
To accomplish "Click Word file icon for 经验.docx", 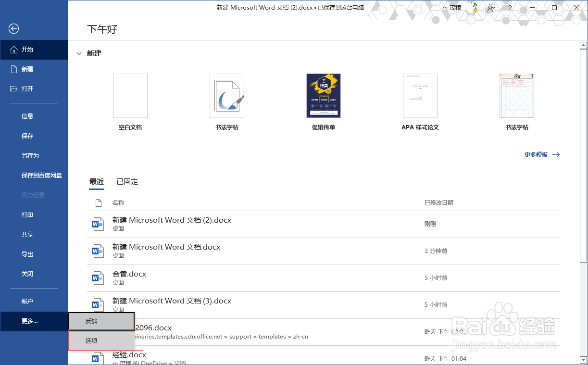I will point(98,358).
